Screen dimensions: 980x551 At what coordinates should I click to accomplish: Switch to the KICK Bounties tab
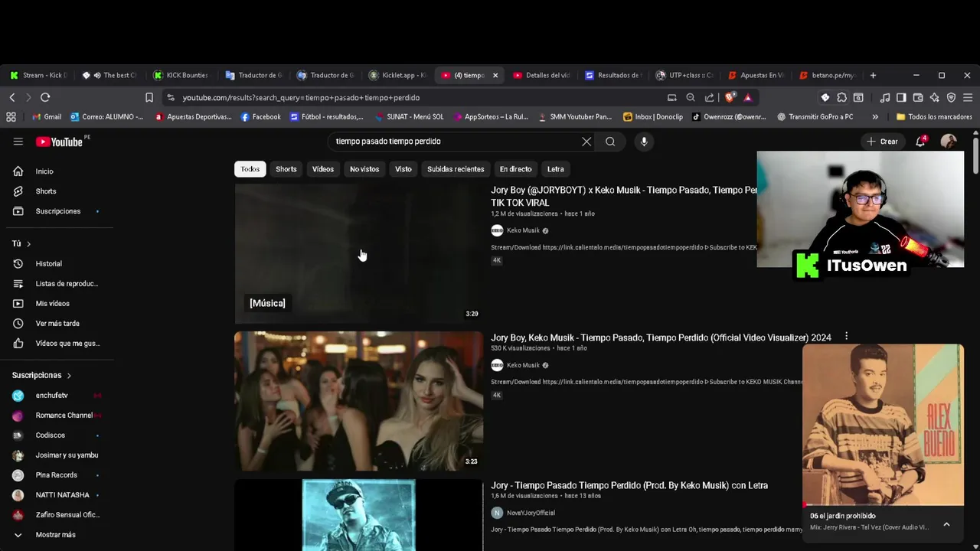(181, 75)
